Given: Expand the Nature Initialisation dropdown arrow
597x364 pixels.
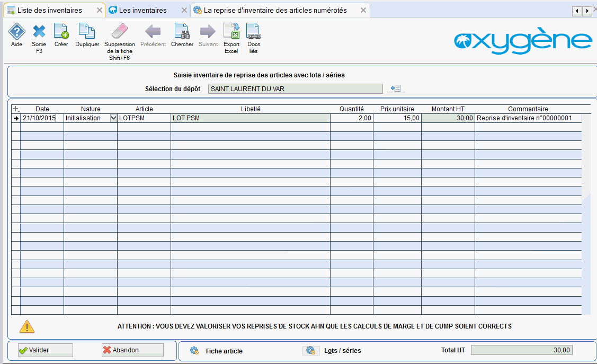Looking at the screenshot, I should click(113, 118).
